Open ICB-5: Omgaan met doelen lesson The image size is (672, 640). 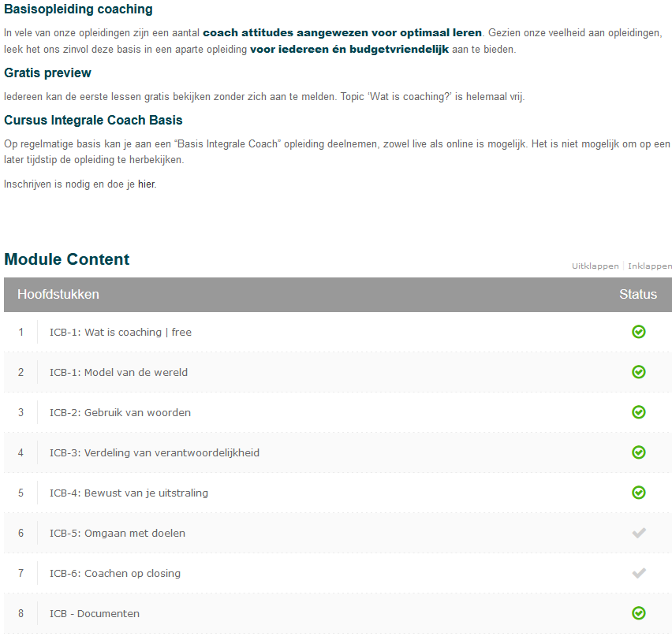[118, 534]
